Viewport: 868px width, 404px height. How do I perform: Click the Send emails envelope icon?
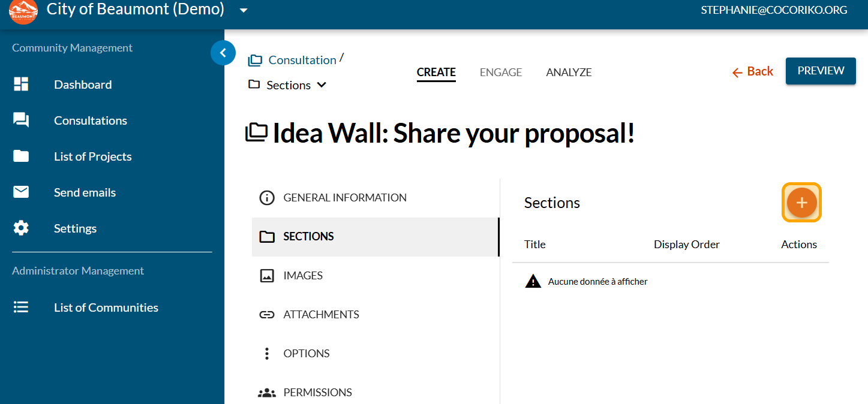point(21,192)
